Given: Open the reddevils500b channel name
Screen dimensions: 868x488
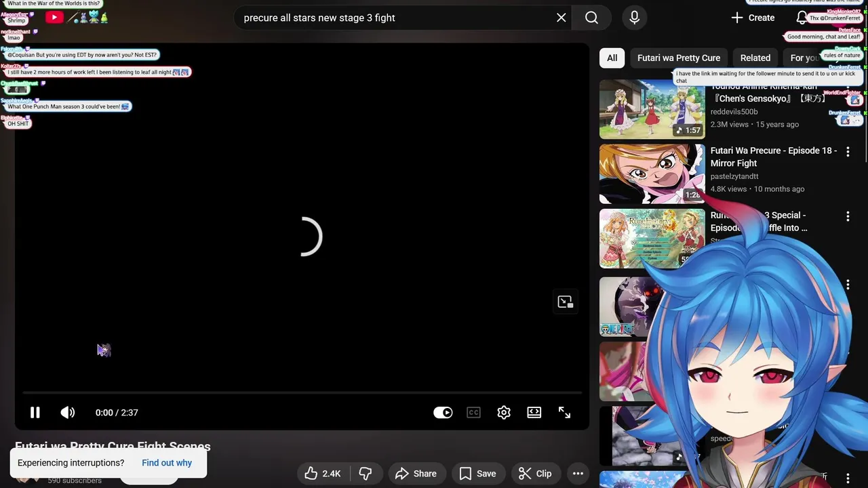Looking at the screenshot, I should (x=734, y=112).
